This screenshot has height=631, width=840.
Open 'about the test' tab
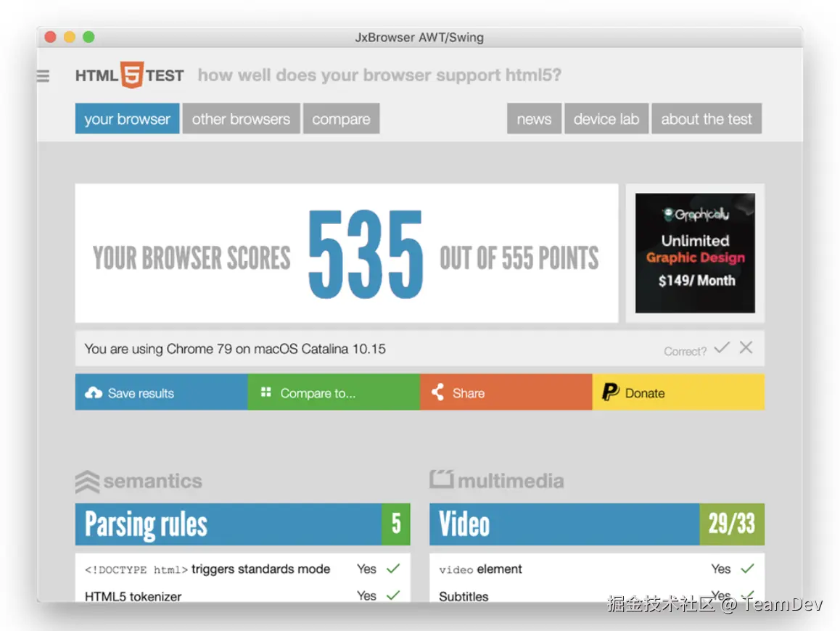click(x=707, y=118)
